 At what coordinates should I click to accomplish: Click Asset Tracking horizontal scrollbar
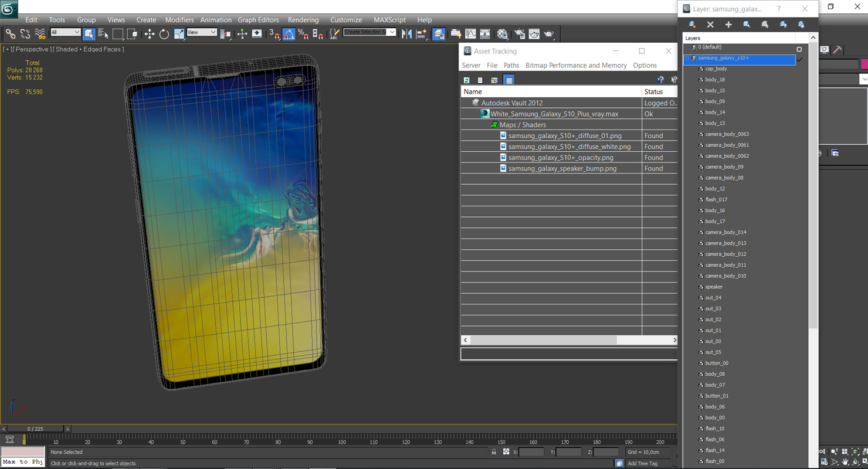[x=543, y=340]
